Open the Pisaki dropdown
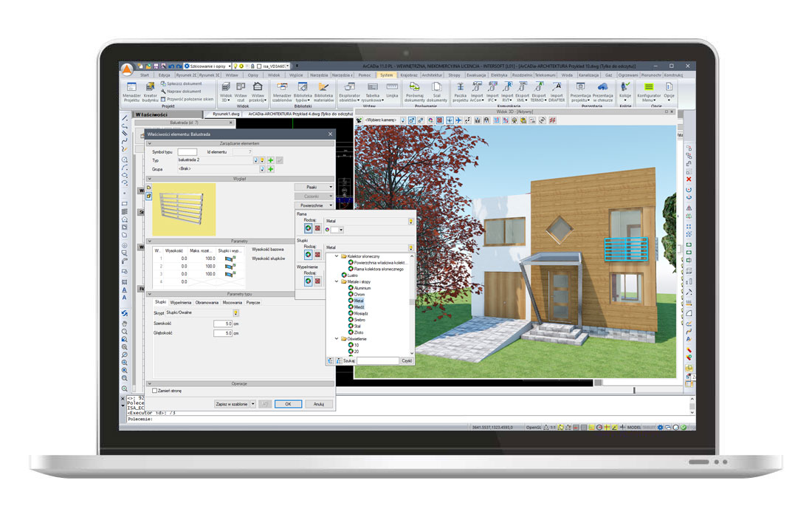812x517 pixels. click(314, 187)
